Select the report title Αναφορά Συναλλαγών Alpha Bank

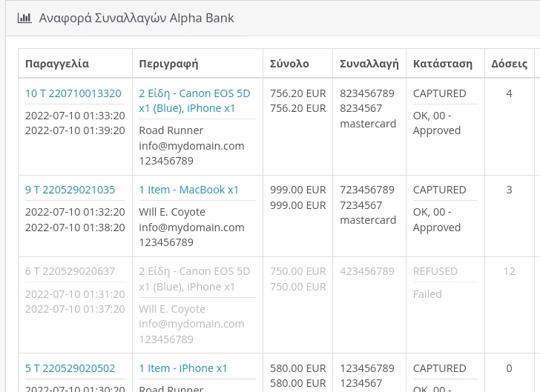[136, 18]
